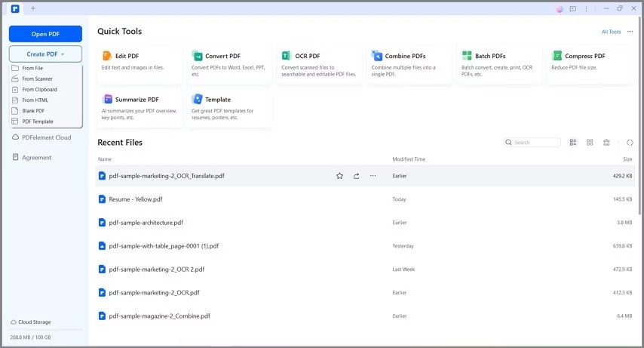The height and width of the screenshot is (348, 644).
Task: Expand the Create PDF dropdown
Action: tap(45, 54)
